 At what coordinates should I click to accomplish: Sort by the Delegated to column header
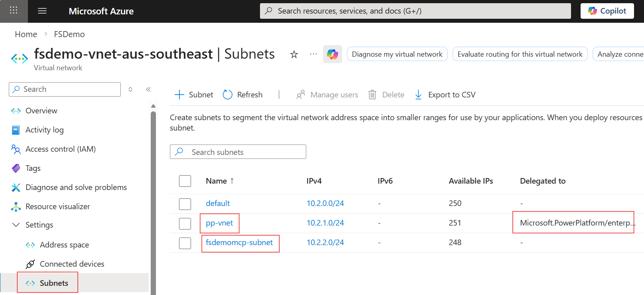543,181
